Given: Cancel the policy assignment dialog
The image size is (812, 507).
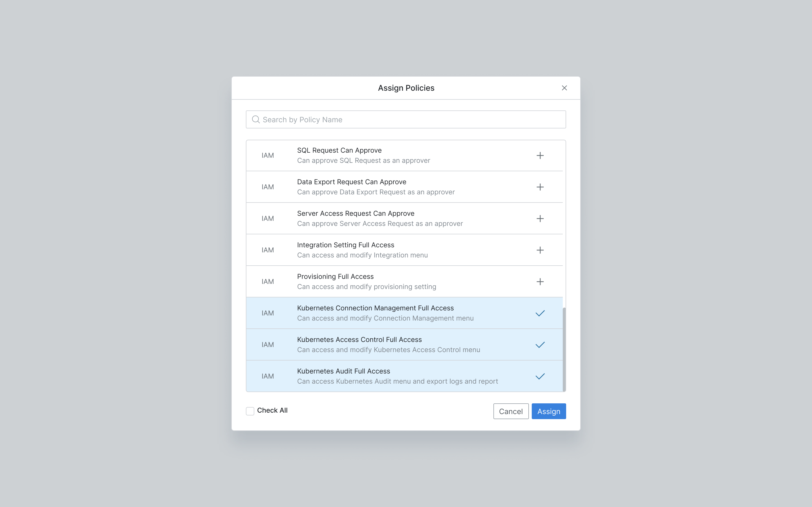Looking at the screenshot, I should click(511, 411).
